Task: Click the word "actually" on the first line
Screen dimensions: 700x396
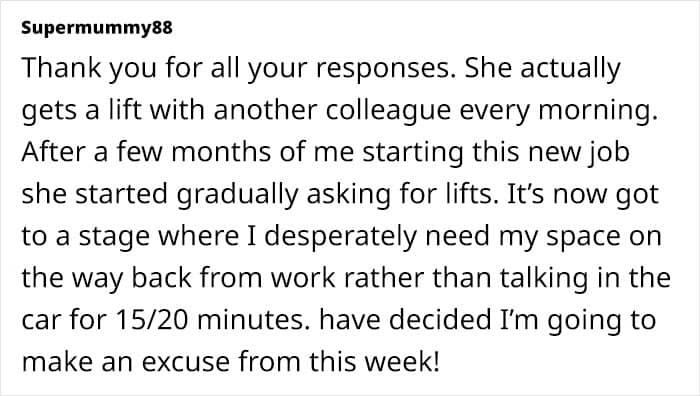Action: point(570,69)
